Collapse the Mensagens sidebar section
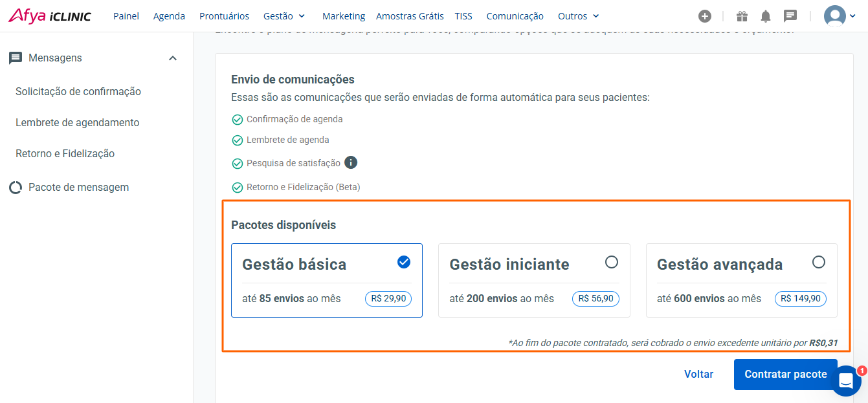Screen dimensions: 868x403 click(173, 58)
